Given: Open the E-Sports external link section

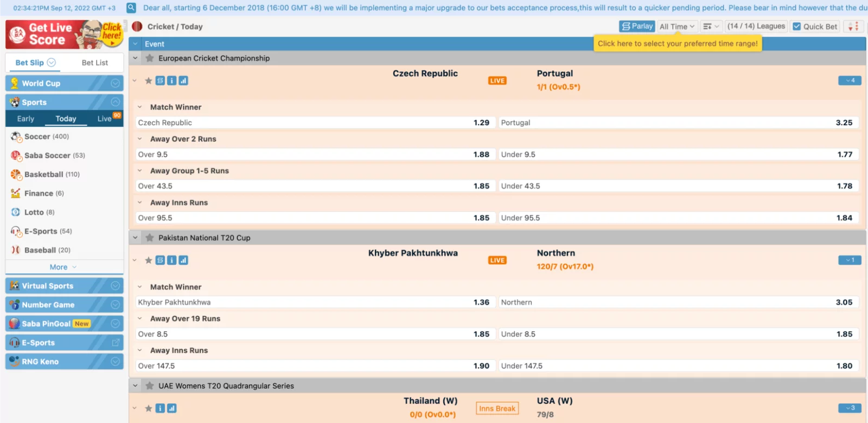Looking at the screenshot, I should pos(65,343).
